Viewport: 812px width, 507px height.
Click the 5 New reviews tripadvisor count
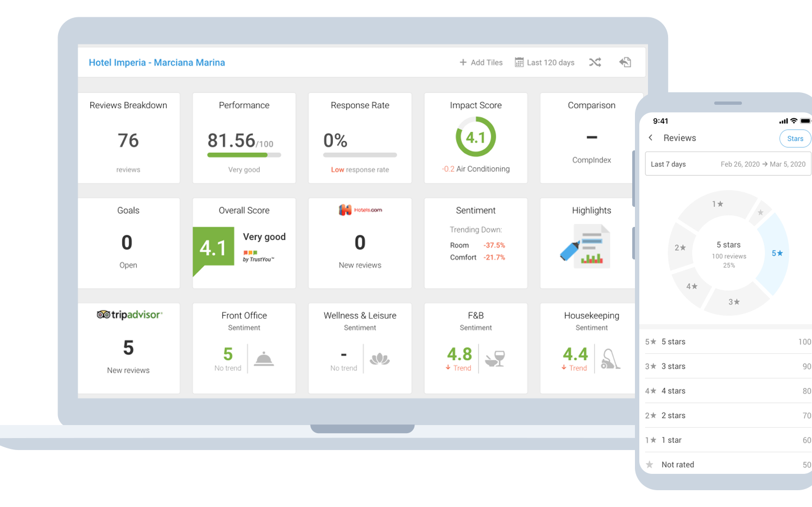128,348
